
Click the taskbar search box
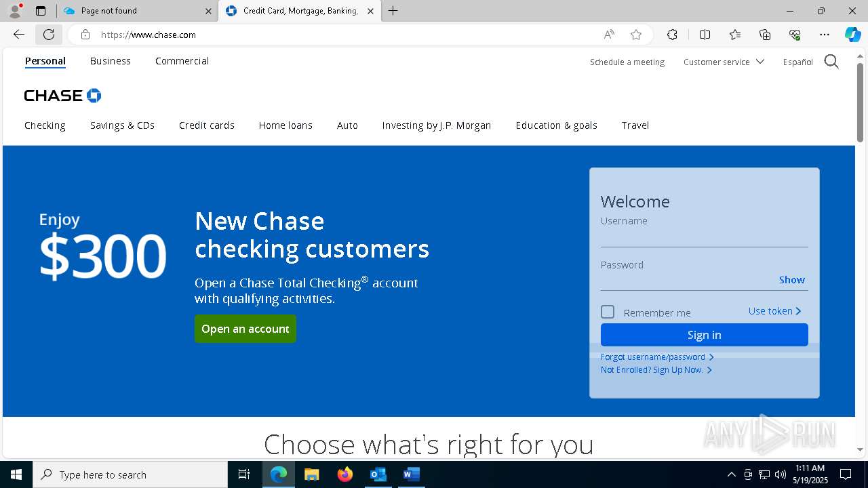(130, 474)
